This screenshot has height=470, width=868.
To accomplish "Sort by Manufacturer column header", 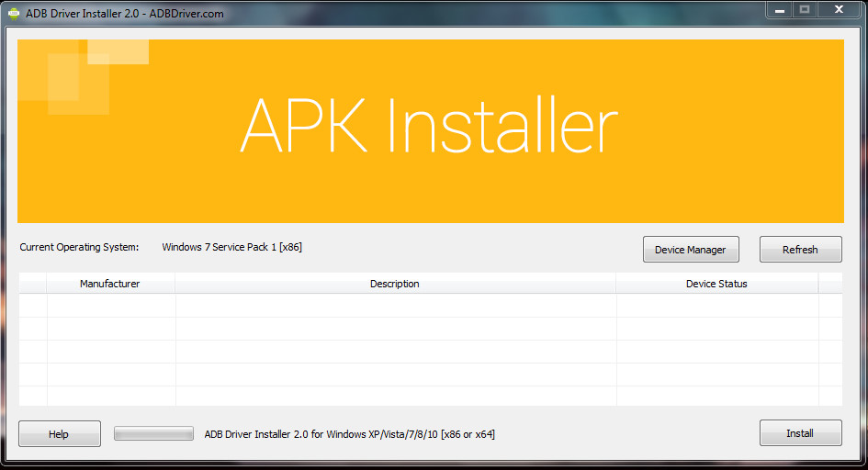I will 111,283.
